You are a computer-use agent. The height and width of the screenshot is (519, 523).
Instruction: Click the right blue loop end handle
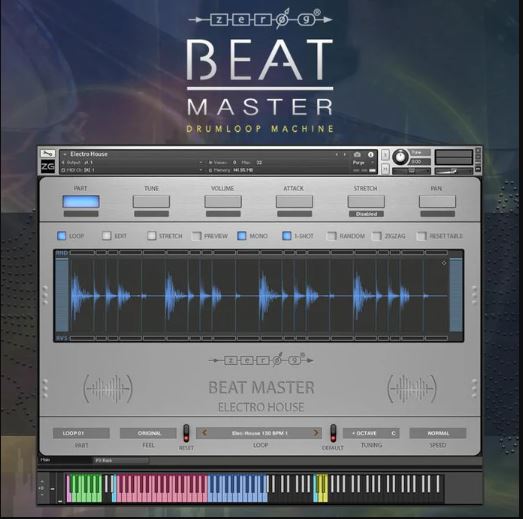pos(456,295)
